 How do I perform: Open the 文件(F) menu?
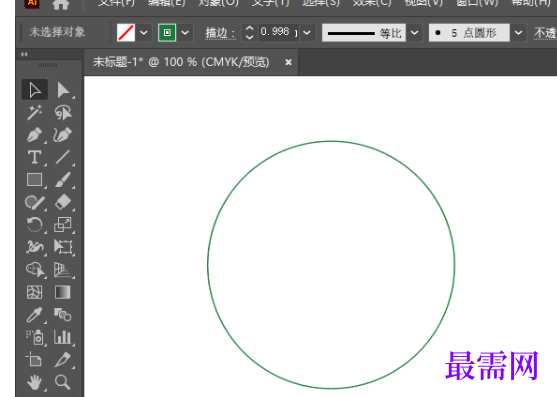click(x=117, y=4)
